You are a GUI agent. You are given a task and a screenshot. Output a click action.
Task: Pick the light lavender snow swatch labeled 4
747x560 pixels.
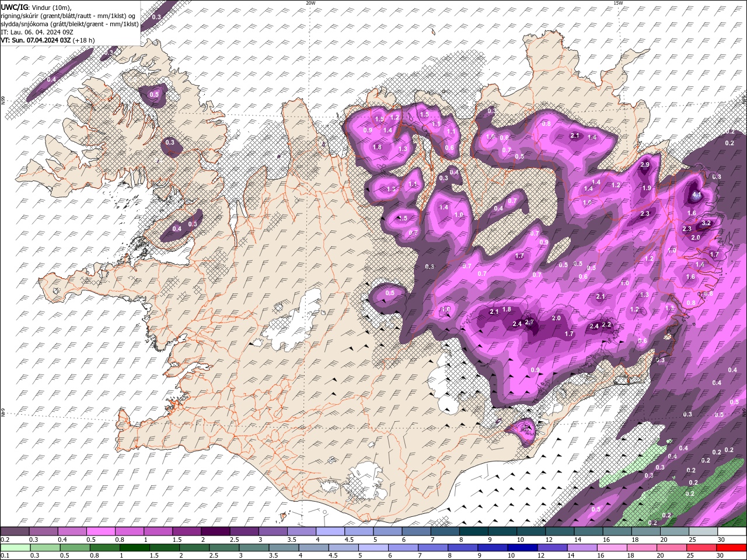tap(330, 531)
